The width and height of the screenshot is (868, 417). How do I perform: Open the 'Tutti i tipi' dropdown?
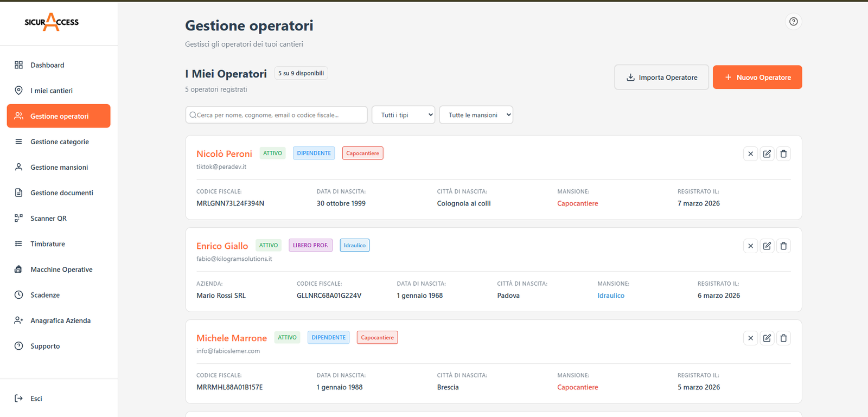point(403,115)
